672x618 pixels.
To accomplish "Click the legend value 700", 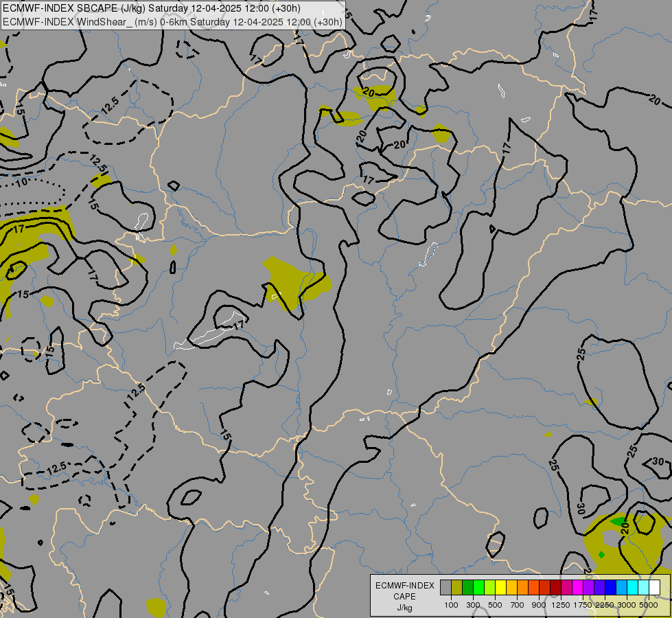I will pos(518,605).
